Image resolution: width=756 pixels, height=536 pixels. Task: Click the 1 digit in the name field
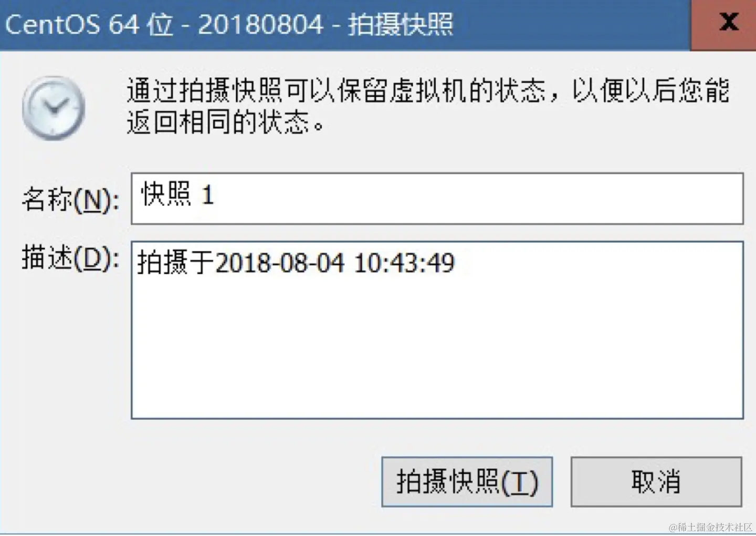(208, 195)
